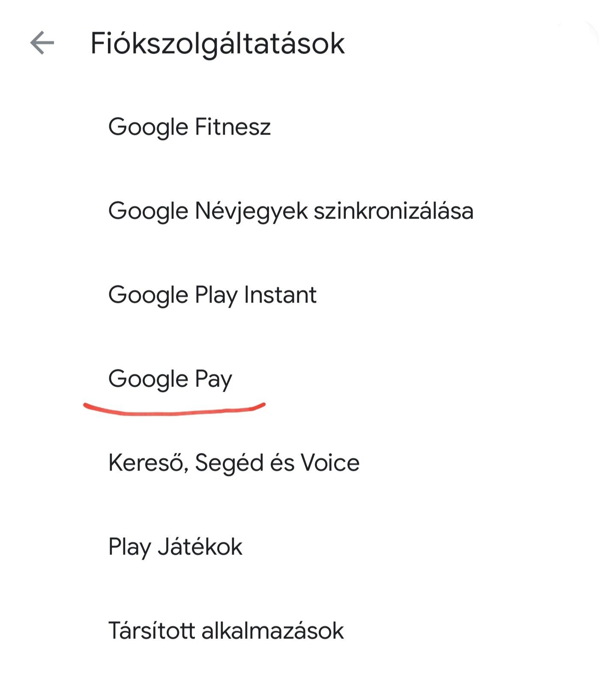Go to the Play games (Játékok) row
The width and height of the screenshot is (616, 674).
pos(308,547)
